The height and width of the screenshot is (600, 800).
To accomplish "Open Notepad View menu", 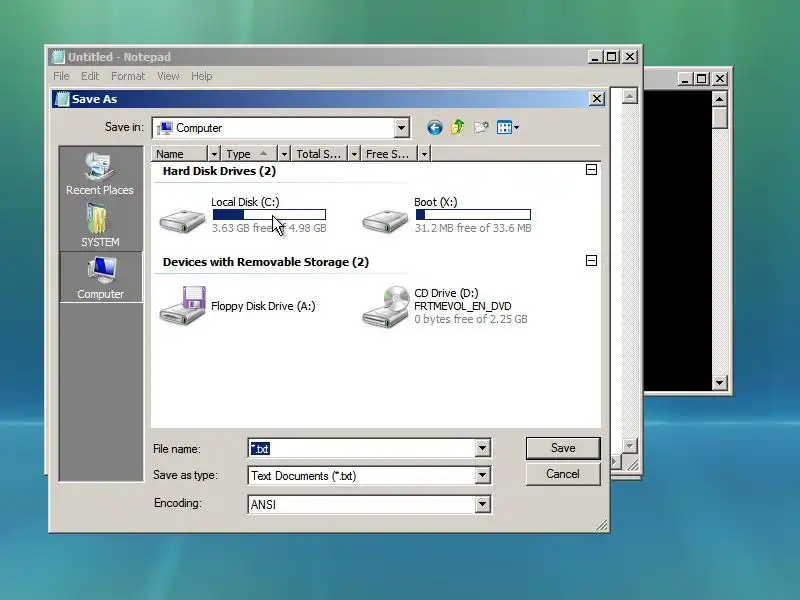I will coord(168,76).
